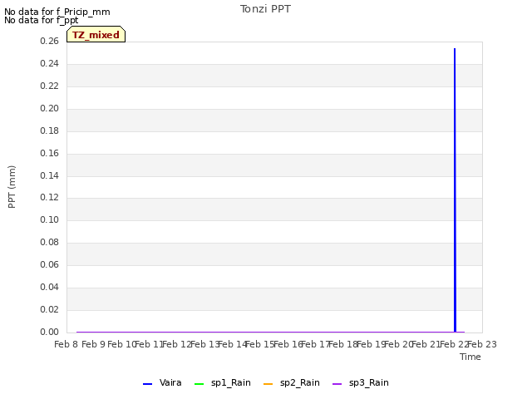Viewport: 532px width, 399px height.
Task: Toggle the sp3_Rain legend entry
Action: tap(360, 382)
